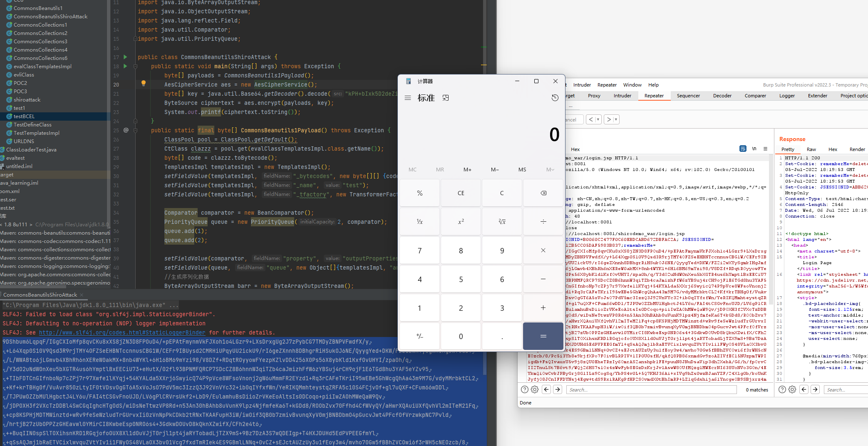Open next-request history dropdown in Repeater
This screenshot has height=446, width=868.
tap(616, 119)
